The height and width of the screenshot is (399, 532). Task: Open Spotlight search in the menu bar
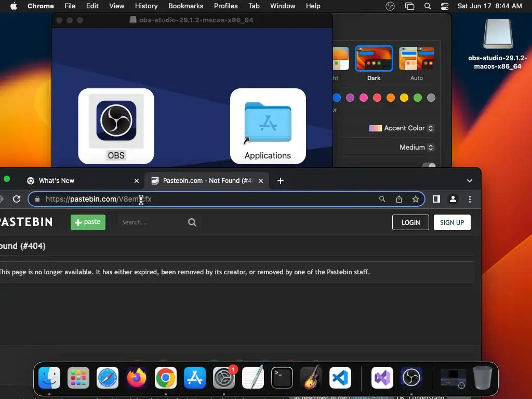(428, 6)
